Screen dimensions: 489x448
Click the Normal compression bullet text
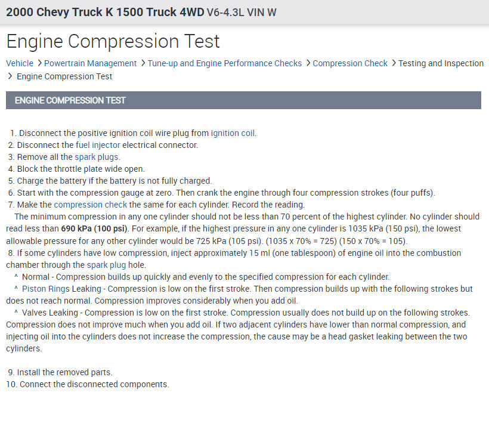206,277
